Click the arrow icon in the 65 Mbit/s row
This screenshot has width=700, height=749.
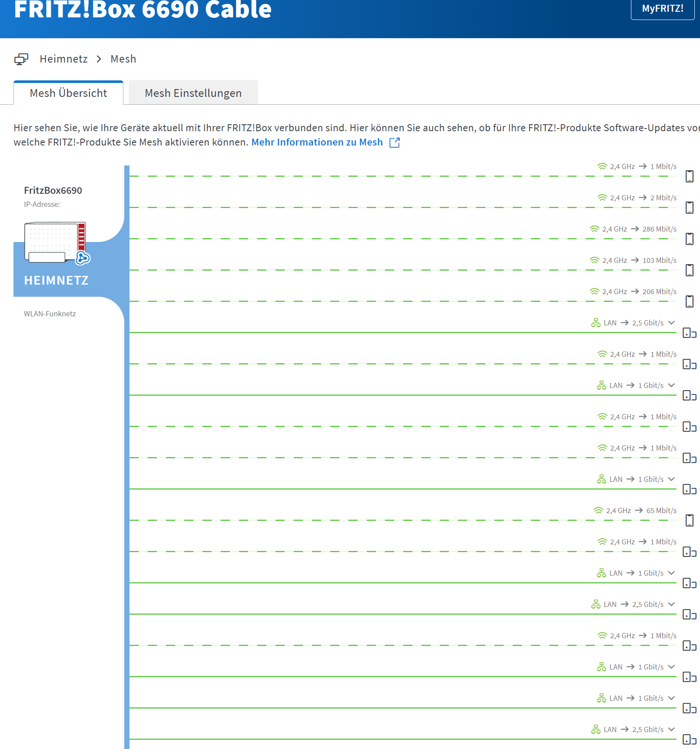[639, 510]
